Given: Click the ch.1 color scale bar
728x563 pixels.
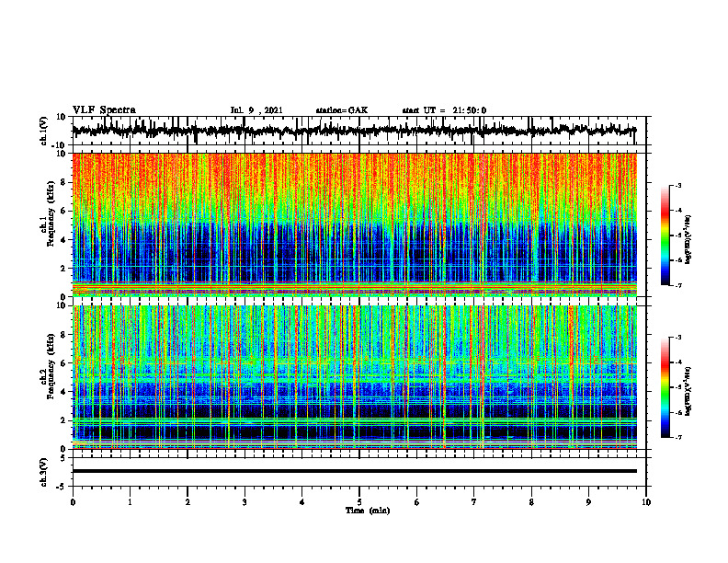Looking at the screenshot, I should coord(665,236).
